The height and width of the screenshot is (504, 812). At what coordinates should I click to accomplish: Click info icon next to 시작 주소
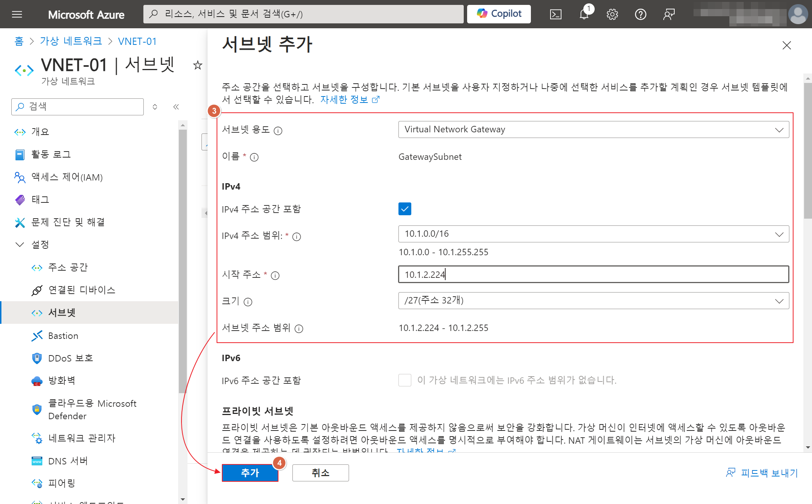(x=275, y=276)
